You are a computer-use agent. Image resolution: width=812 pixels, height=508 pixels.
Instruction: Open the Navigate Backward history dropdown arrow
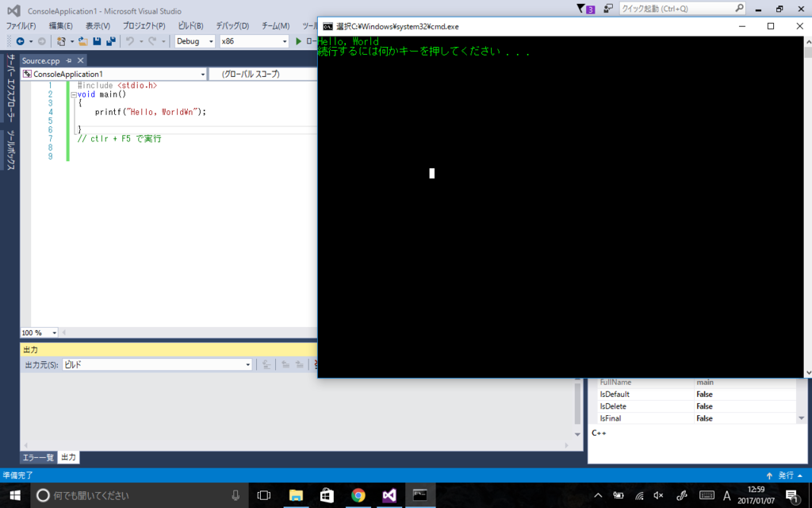[x=31, y=41]
